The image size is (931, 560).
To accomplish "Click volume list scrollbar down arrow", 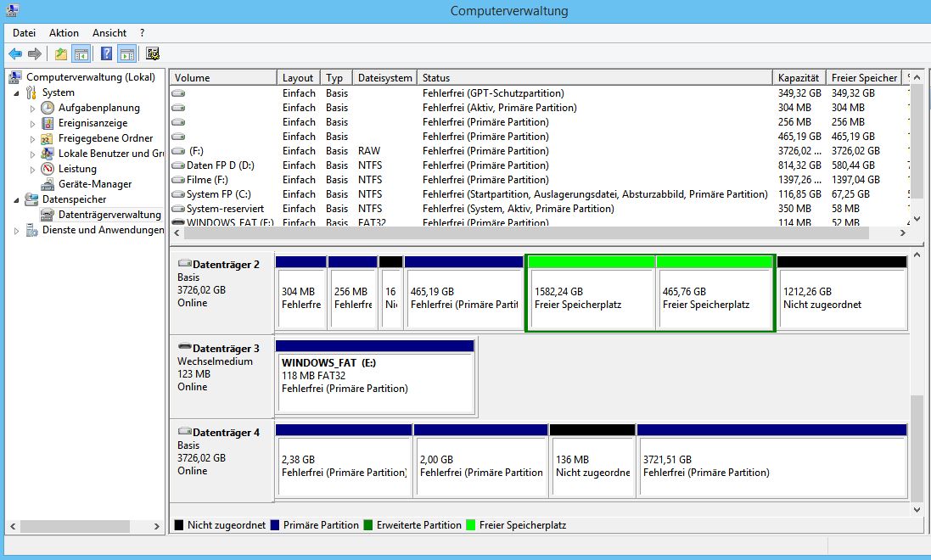I will [917, 219].
